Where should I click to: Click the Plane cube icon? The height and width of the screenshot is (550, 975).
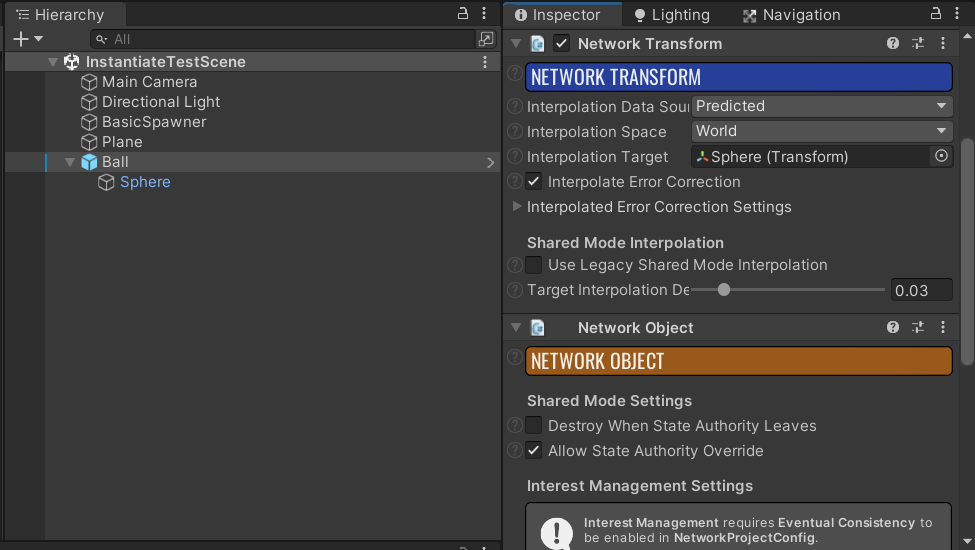click(90, 142)
